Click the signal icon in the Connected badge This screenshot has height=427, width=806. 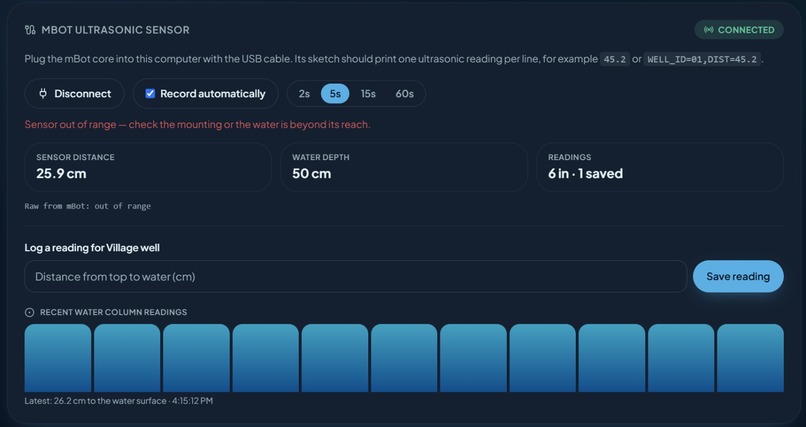click(708, 30)
